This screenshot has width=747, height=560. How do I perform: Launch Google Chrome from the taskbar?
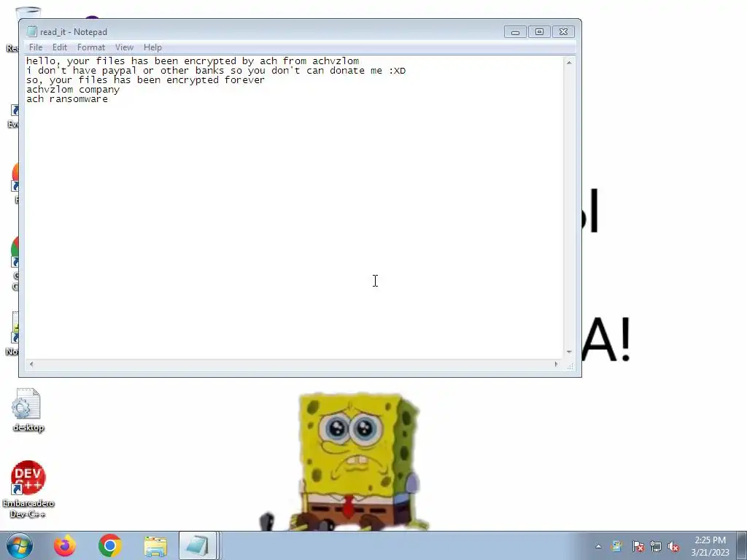[110, 545]
